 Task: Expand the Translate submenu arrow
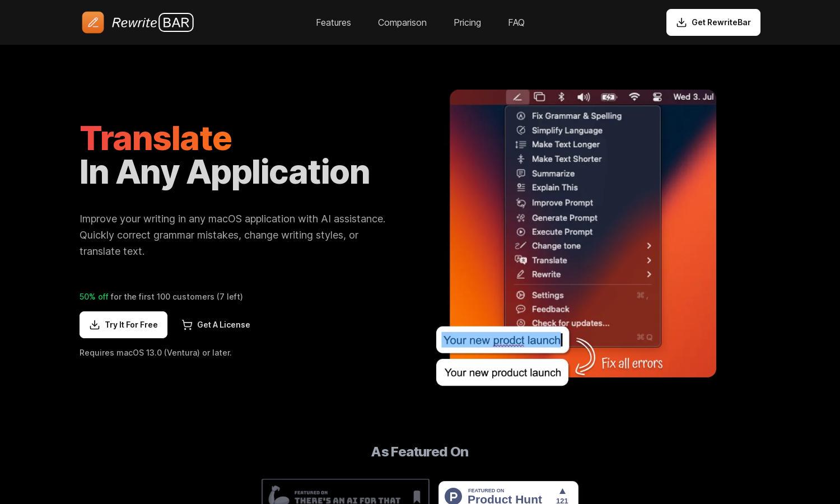(x=649, y=260)
